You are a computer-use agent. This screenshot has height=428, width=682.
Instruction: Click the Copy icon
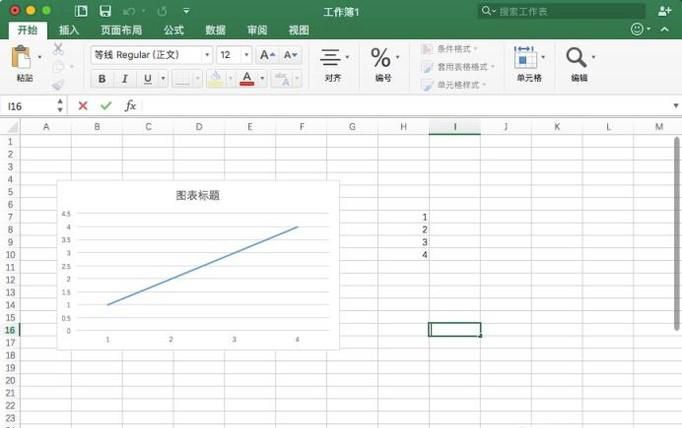(x=59, y=67)
